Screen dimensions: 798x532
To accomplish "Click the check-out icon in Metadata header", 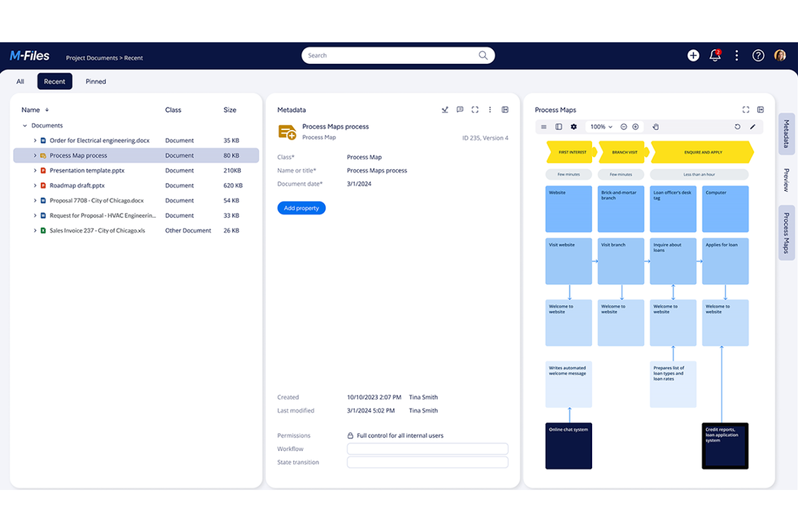I will click(445, 109).
